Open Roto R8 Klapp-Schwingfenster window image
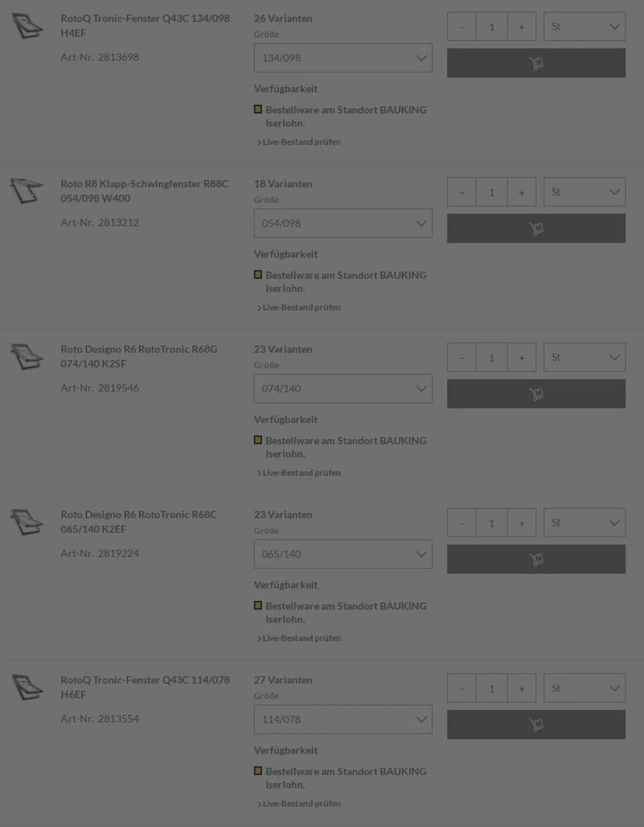This screenshot has width=644, height=827. pos(26,191)
